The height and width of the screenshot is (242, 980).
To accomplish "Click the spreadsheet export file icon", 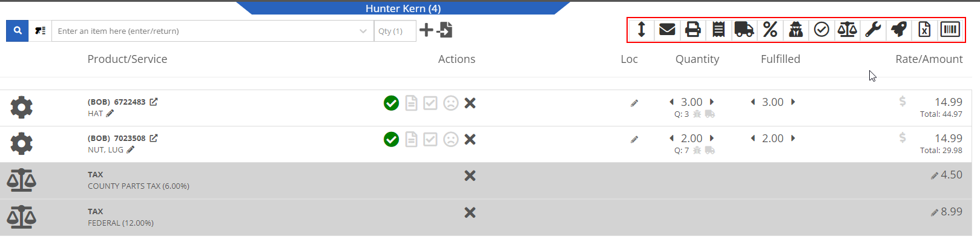I will tap(924, 30).
